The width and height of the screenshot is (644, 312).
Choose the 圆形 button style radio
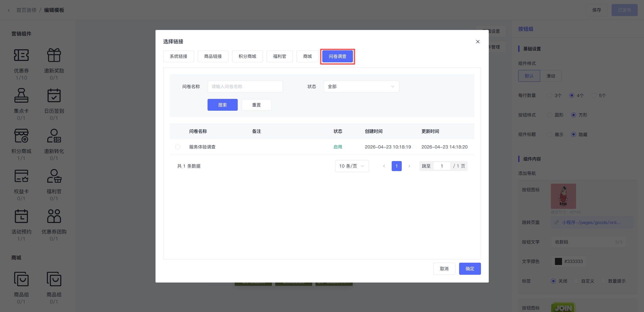click(x=550, y=115)
